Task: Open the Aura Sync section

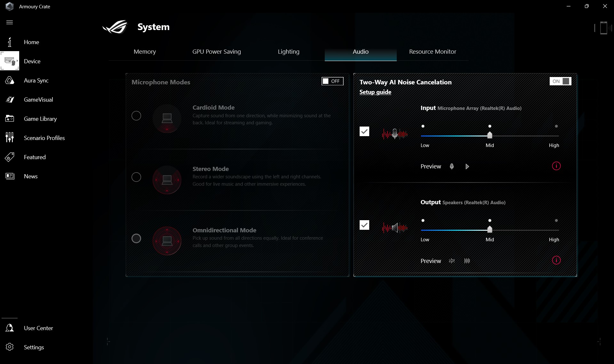Action: pyautogui.click(x=36, y=81)
